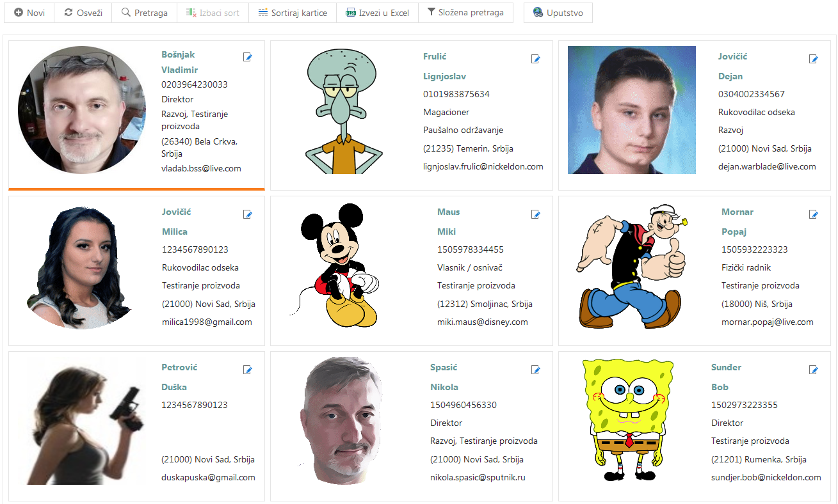Click edit icon on Sunđer Bob's card
The height and width of the screenshot is (504, 838).
tap(814, 370)
